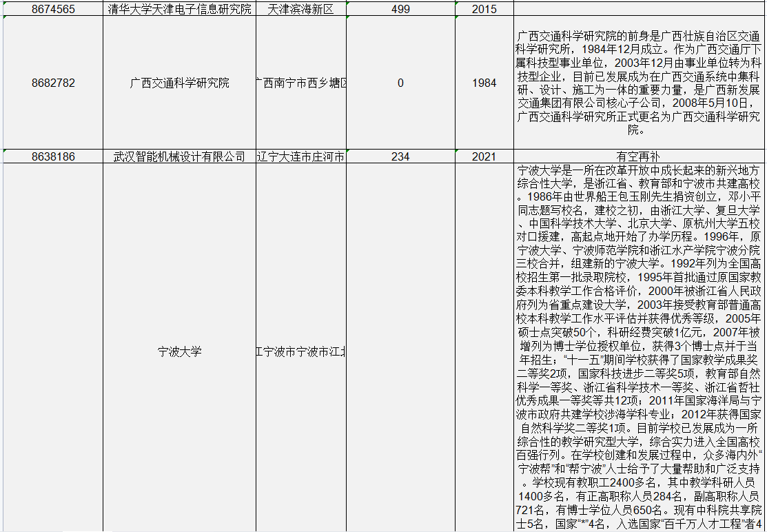Select the cell containing ID 8682782

53,83
